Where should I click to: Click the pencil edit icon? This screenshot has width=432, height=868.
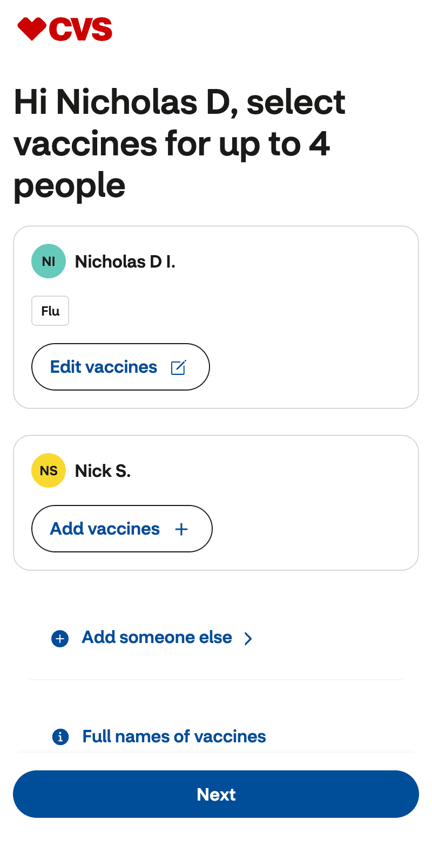pos(178,367)
